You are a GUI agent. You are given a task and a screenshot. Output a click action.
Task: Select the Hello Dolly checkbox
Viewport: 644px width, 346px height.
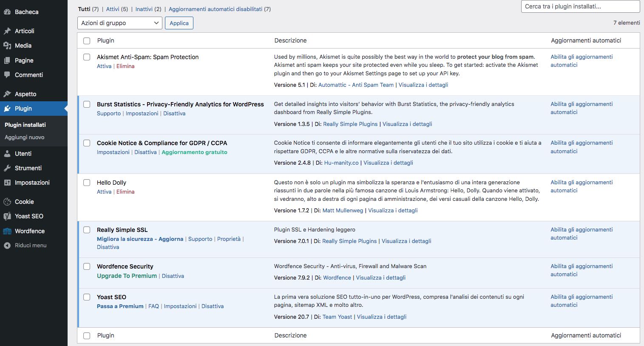pyautogui.click(x=87, y=183)
